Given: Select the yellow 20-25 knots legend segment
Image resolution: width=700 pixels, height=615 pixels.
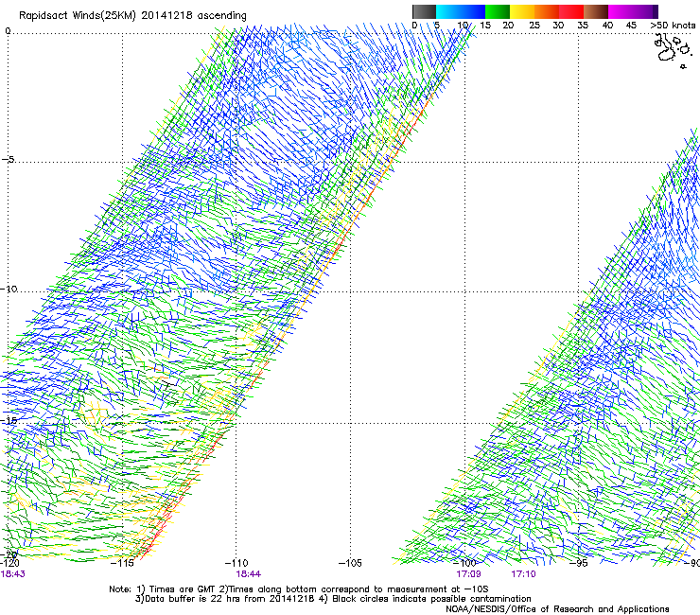Looking at the screenshot, I should (x=522, y=11).
